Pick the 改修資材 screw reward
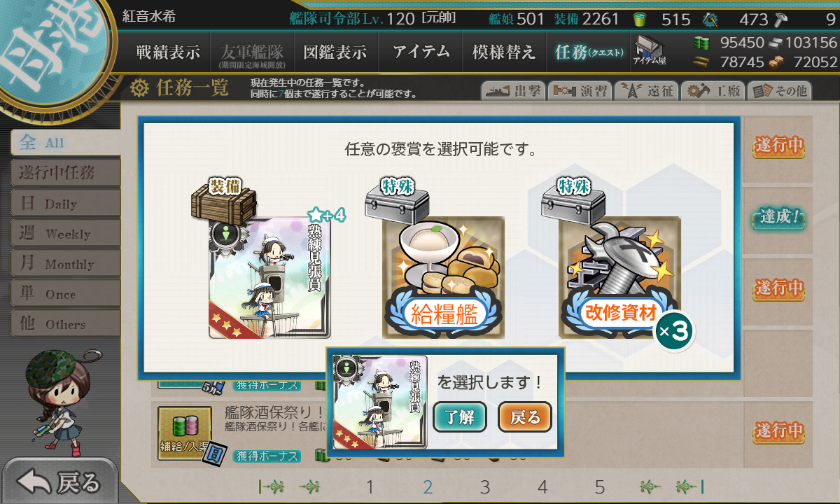Viewport: 840px width, 504px height. pos(619,277)
